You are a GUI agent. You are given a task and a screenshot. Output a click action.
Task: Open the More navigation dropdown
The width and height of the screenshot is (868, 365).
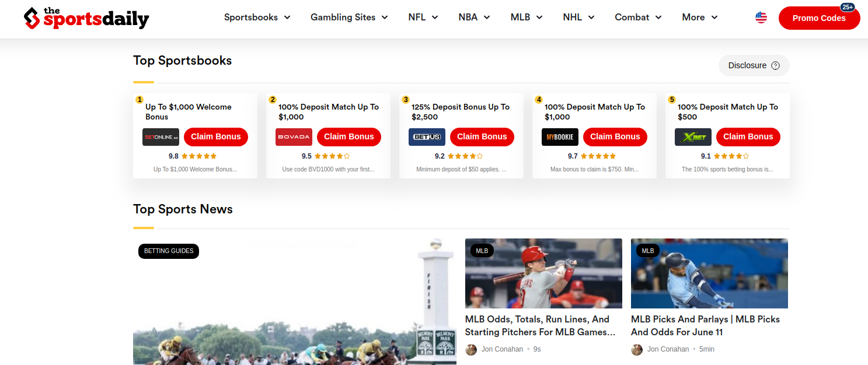click(x=699, y=17)
